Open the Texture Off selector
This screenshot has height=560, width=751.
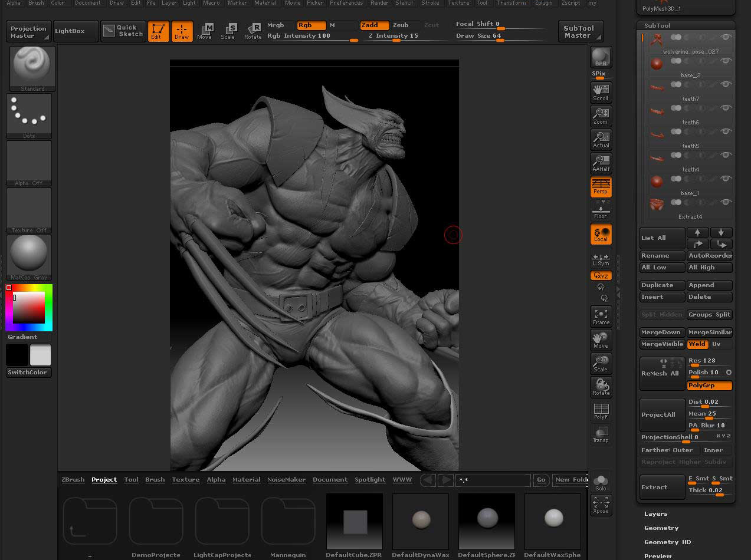(29, 210)
